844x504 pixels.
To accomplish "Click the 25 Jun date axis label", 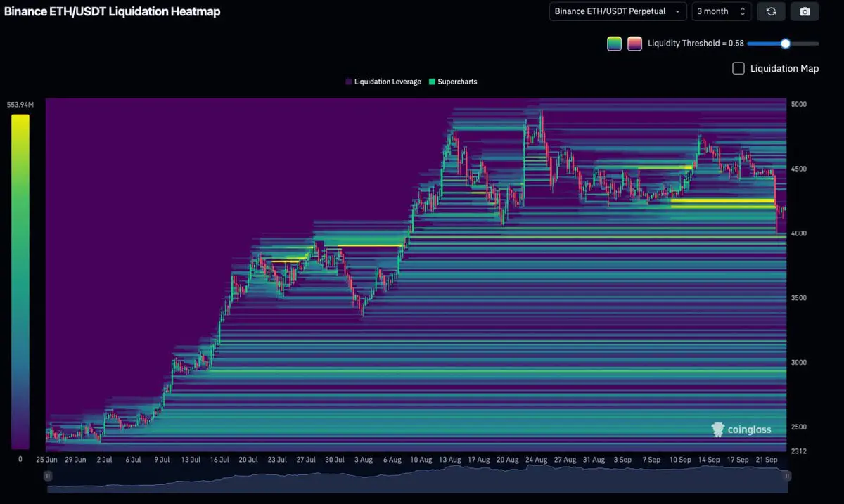I will tap(46, 459).
